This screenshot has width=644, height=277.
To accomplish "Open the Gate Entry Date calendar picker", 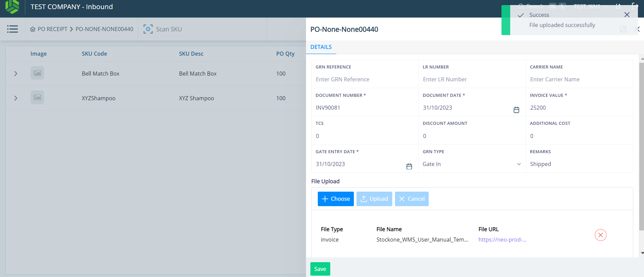I will coord(409,166).
